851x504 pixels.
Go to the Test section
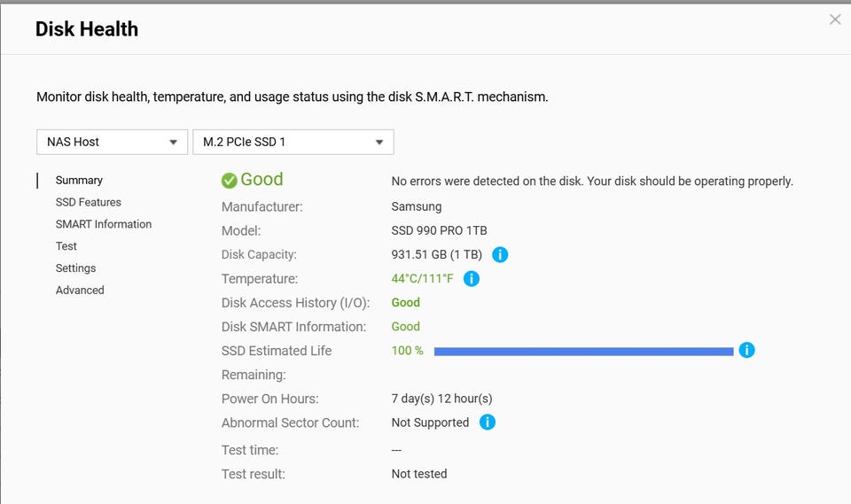(66, 246)
